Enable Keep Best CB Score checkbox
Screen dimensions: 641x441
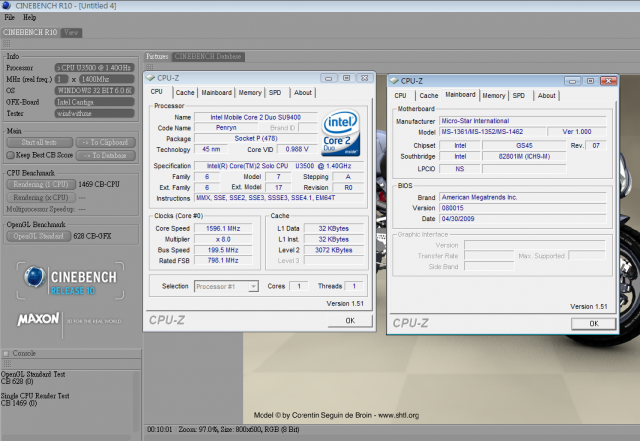[11, 155]
